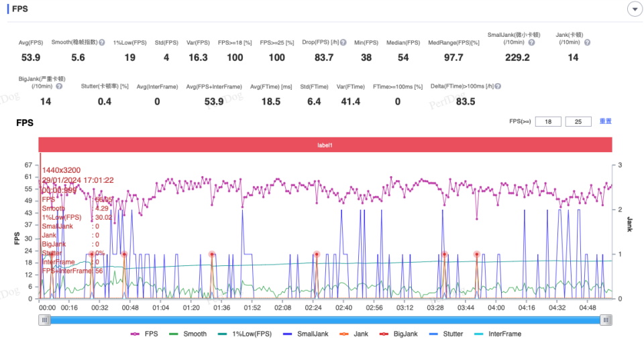Screen dimensions: 644x339
Task: Toggle the Stutter legend entry
Action: [445, 334]
